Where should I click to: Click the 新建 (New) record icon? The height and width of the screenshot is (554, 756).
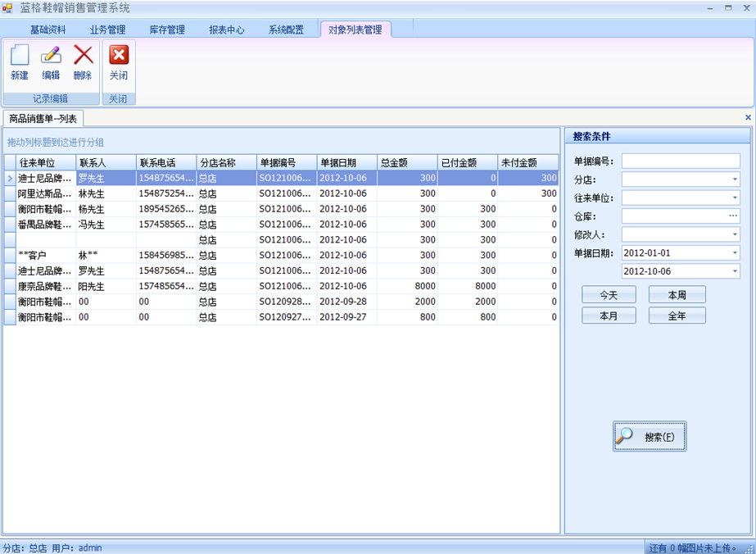pyautogui.click(x=20, y=62)
